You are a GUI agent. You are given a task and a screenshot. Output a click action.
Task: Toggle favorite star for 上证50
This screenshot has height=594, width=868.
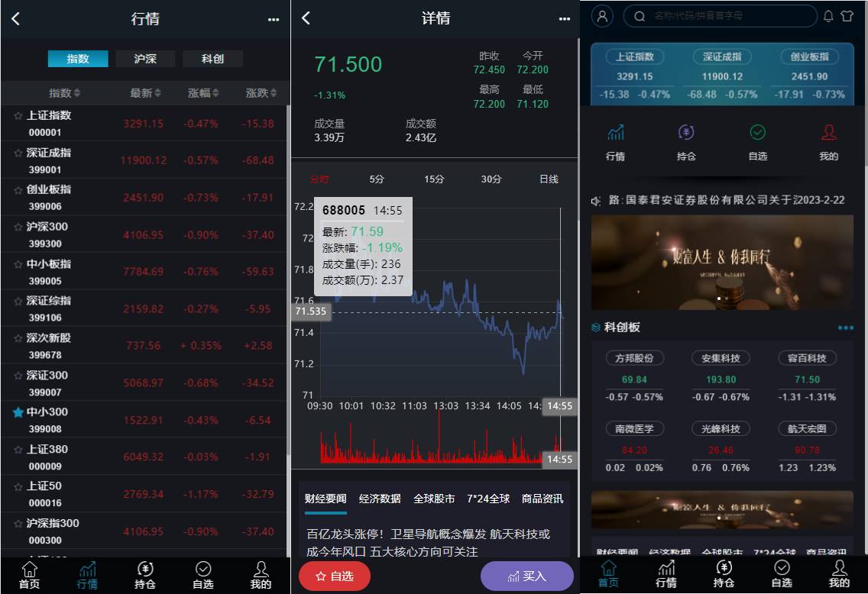18,486
